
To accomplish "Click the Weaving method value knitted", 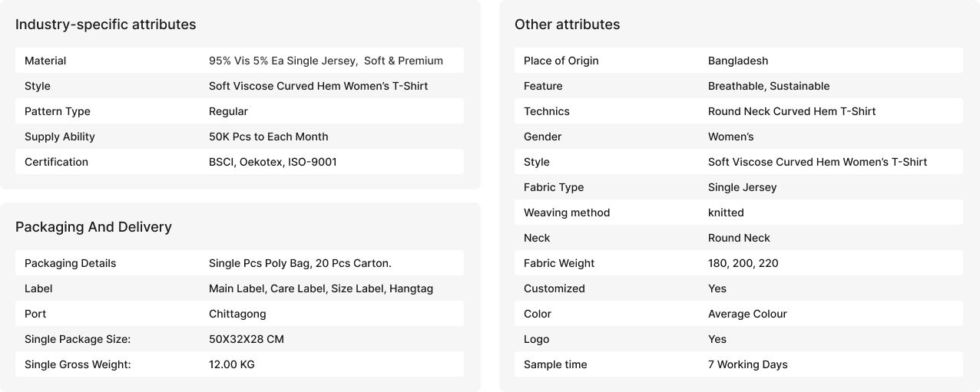I will pos(726,212).
